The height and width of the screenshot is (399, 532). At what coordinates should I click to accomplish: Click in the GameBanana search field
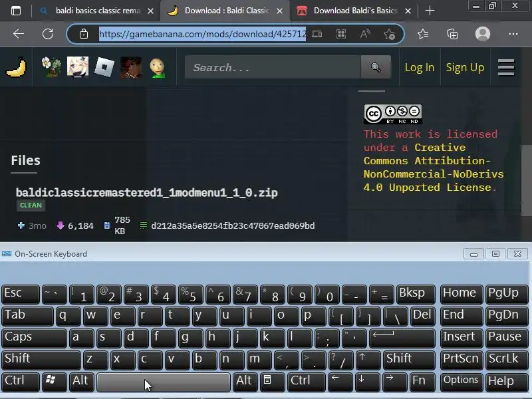coord(273,67)
